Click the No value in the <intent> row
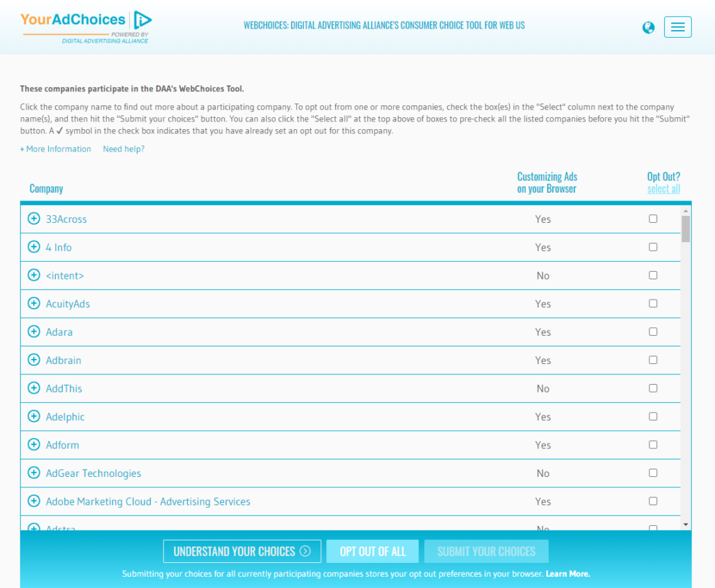Screen dimensions: 715x588 pyautogui.click(x=543, y=276)
